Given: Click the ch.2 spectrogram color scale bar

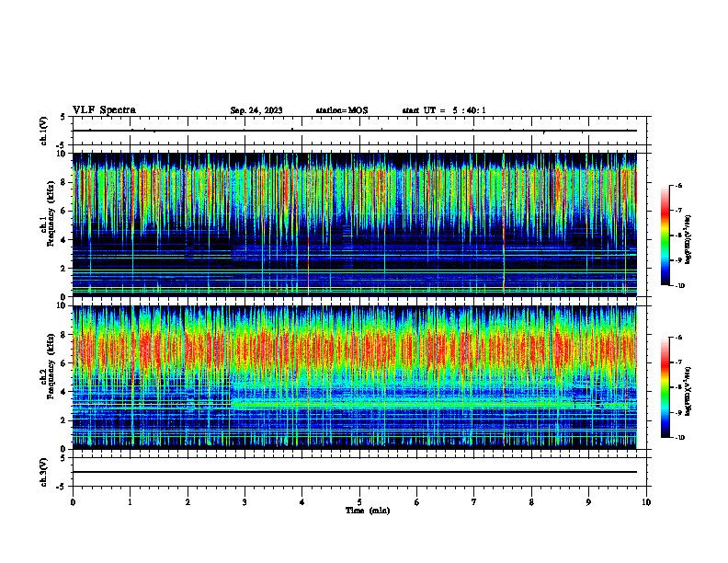Looking at the screenshot, I should (665, 387).
